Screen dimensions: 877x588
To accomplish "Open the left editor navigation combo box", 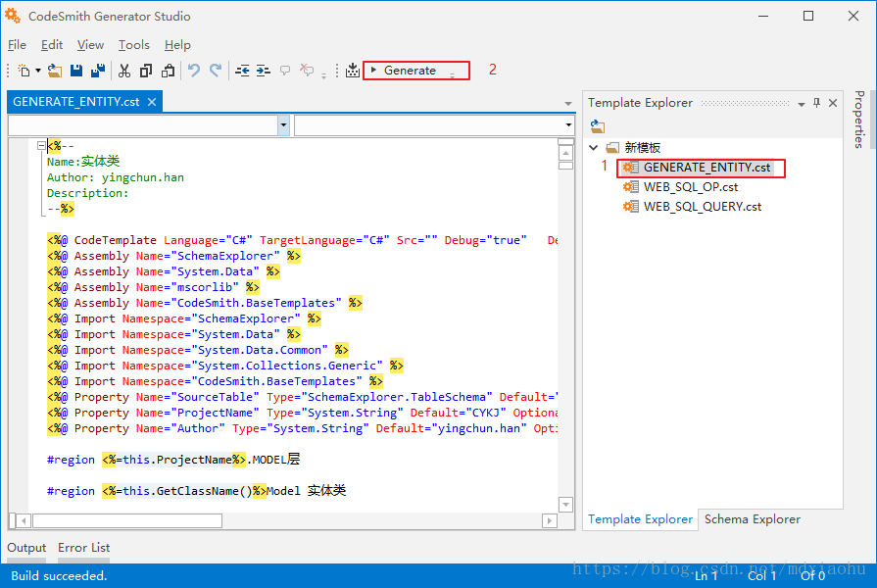I will point(283,124).
